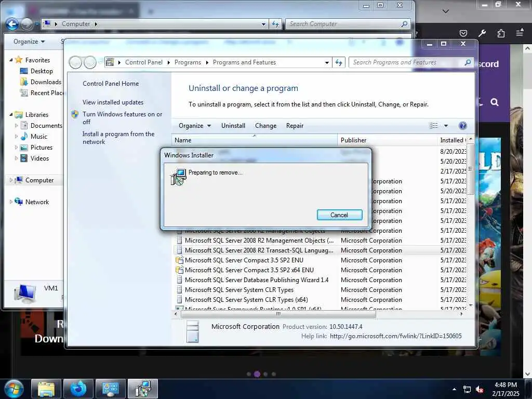Click Repair in the toolbar
Image resolution: width=532 pixels, height=399 pixels.
(295, 126)
